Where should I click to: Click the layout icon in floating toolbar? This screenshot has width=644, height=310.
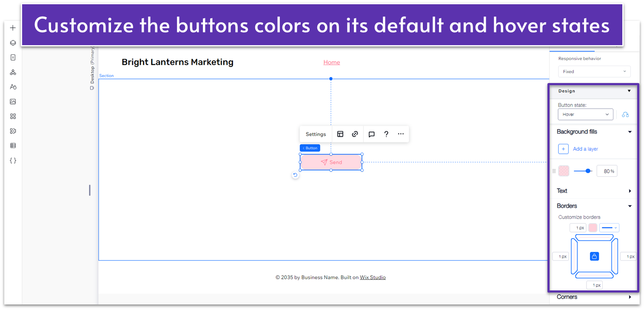tap(340, 134)
